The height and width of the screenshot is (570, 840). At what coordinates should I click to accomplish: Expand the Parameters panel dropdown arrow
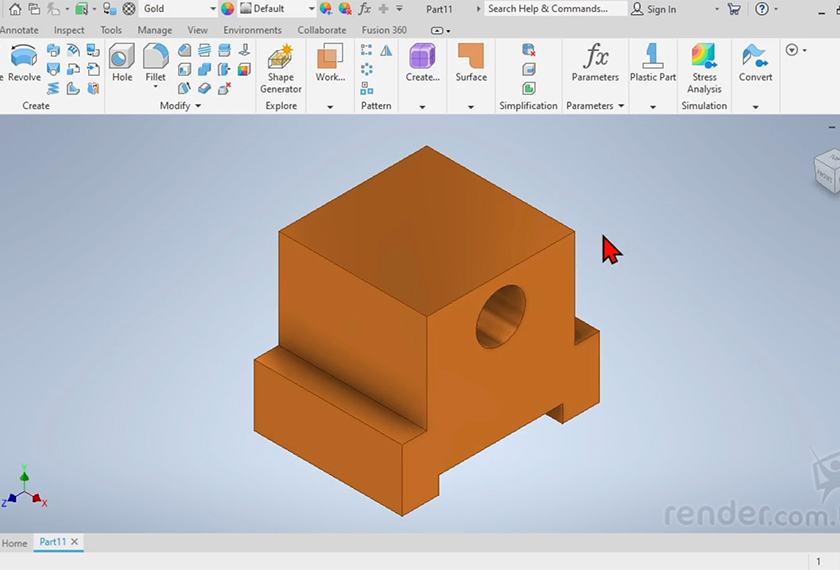coord(621,106)
